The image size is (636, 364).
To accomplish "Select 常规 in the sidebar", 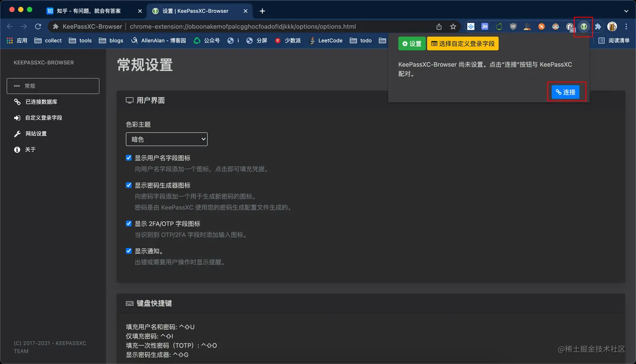I will click(53, 86).
